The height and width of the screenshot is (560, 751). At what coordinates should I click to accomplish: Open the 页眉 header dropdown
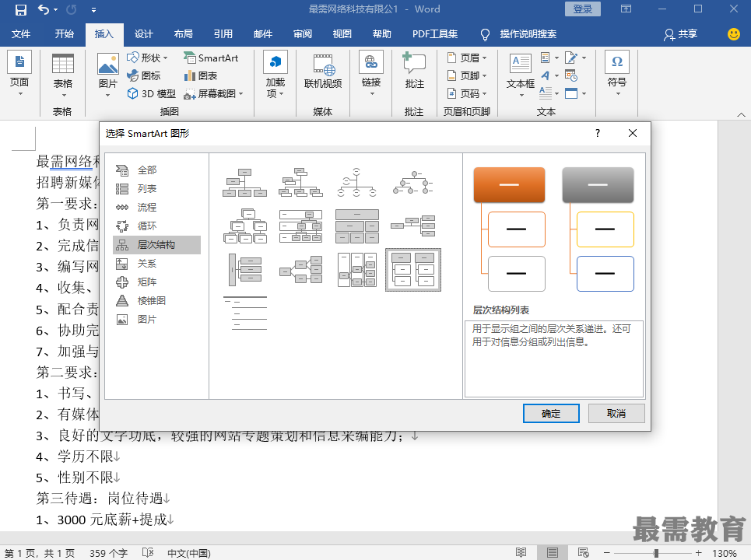point(467,58)
